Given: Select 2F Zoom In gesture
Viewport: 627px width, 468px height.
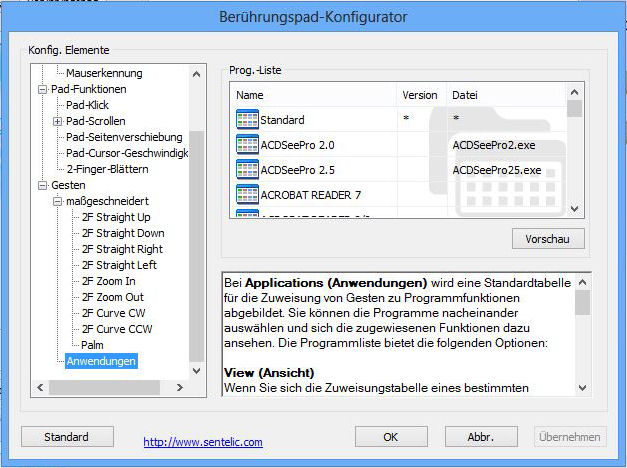Looking at the screenshot, I should tap(108, 281).
